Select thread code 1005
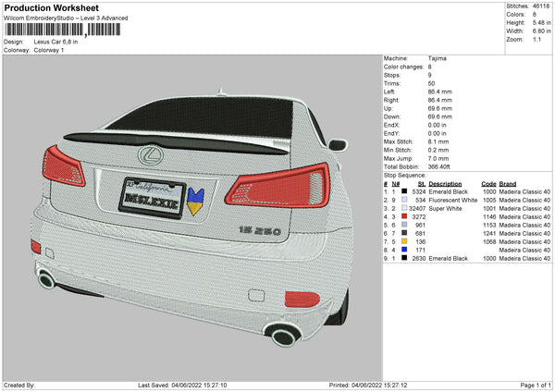The width and height of the screenshot is (555, 392). pos(489,200)
